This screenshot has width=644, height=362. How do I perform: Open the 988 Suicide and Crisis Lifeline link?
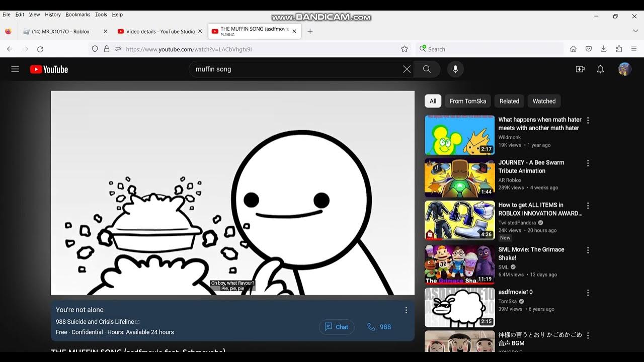click(98, 322)
